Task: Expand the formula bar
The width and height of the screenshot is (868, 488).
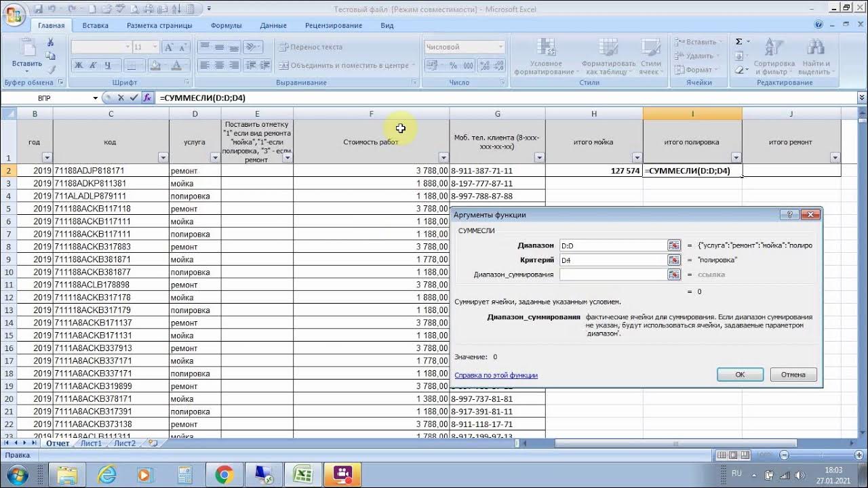Action: pyautogui.click(x=862, y=98)
